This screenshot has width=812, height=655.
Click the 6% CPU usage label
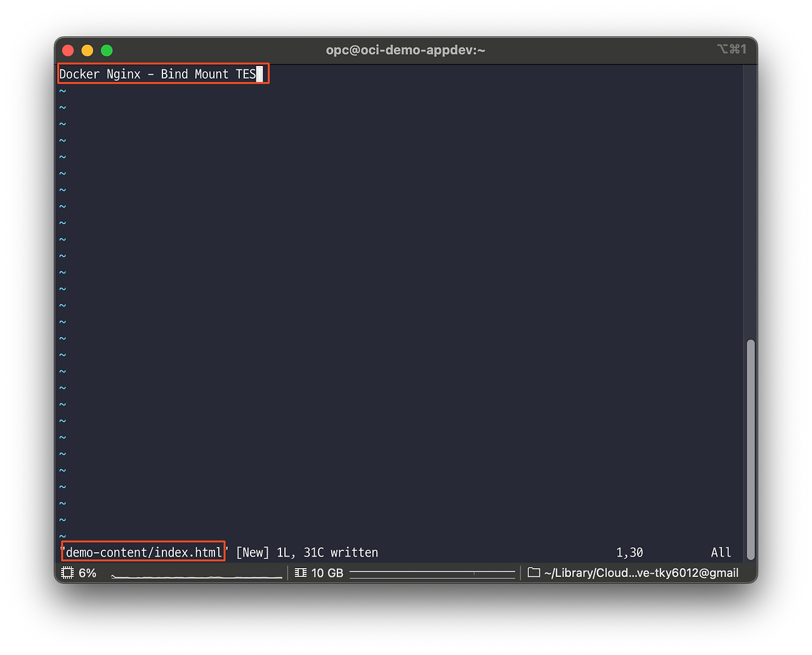click(x=88, y=573)
